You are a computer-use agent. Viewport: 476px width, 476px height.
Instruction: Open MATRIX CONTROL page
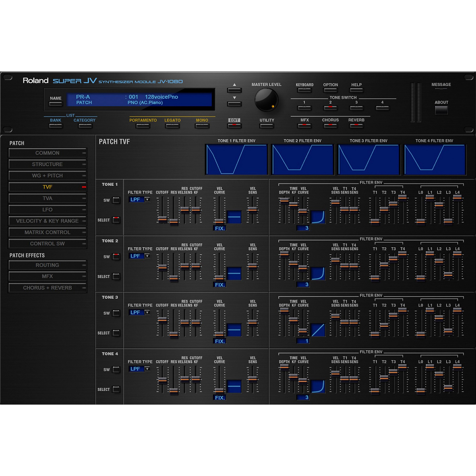coord(48,232)
